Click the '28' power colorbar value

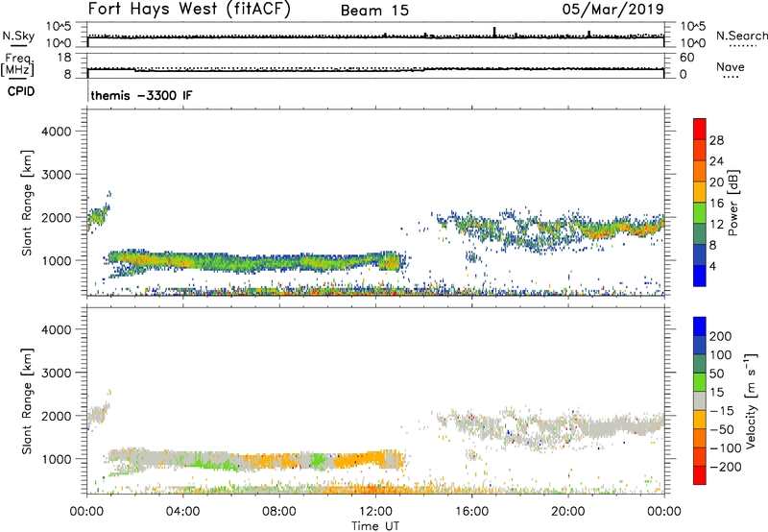pos(716,140)
